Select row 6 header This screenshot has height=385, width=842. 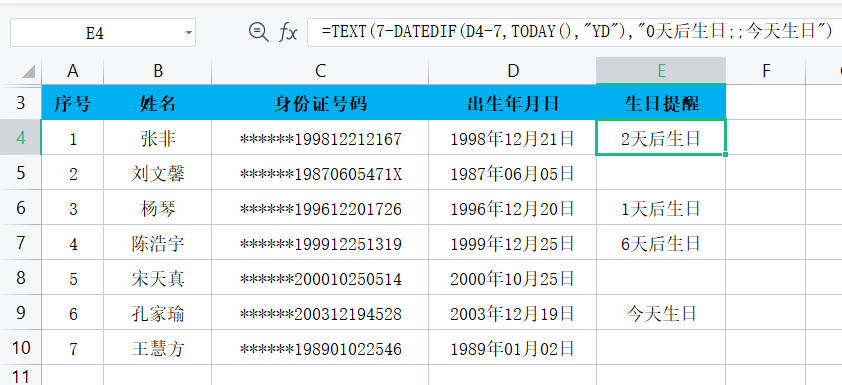coord(20,207)
